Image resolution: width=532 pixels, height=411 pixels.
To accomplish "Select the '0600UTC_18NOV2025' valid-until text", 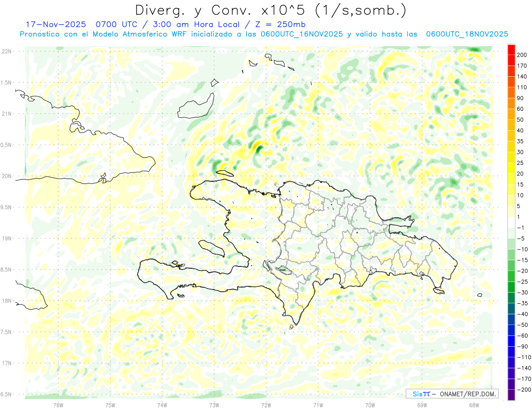I will tap(467, 34).
